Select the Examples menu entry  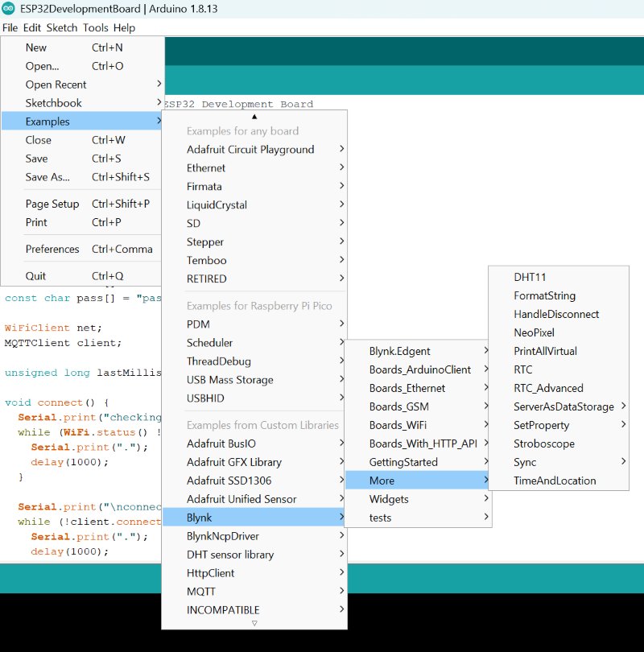coord(82,122)
